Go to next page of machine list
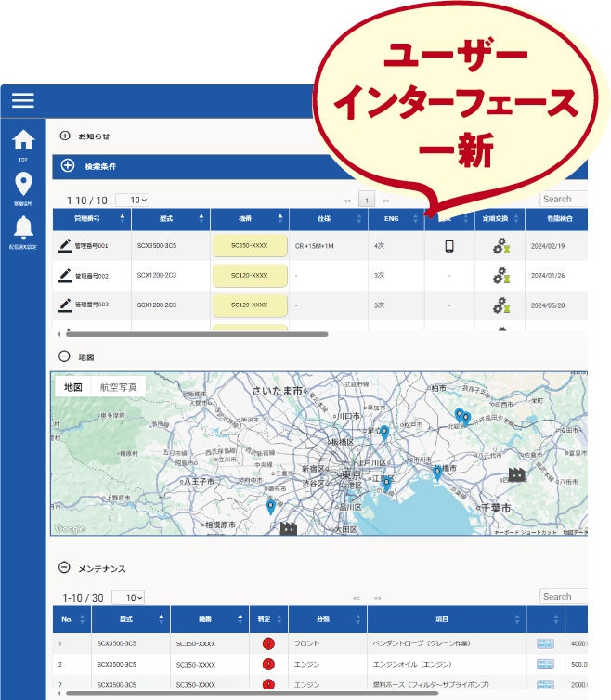The width and height of the screenshot is (611, 700). (x=386, y=201)
